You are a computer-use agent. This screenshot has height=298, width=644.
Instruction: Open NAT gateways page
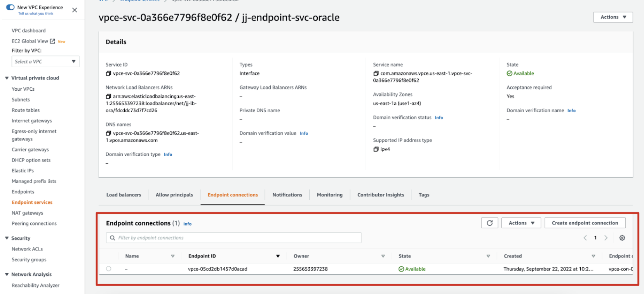click(x=27, y=213)
